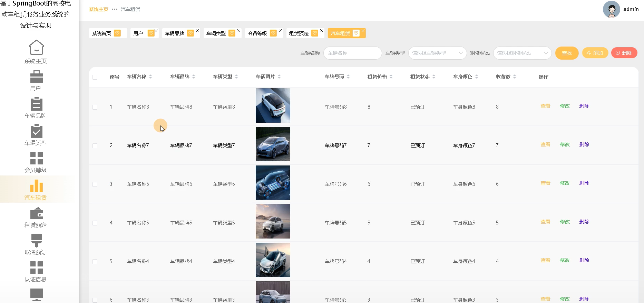The width and height of the screenshot is (644, 303).
Task: Click heart icon on 租赁预定 tab
Action: [x=315, y=33]
